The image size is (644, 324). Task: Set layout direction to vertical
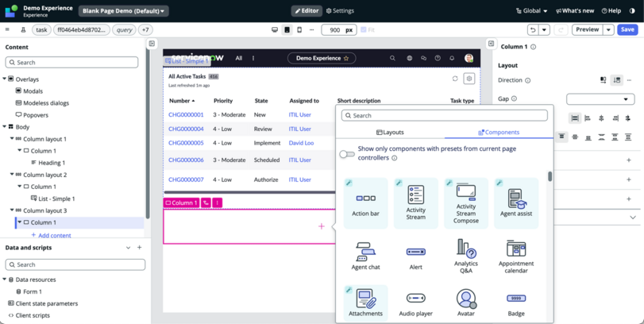(x=617, y=80)
